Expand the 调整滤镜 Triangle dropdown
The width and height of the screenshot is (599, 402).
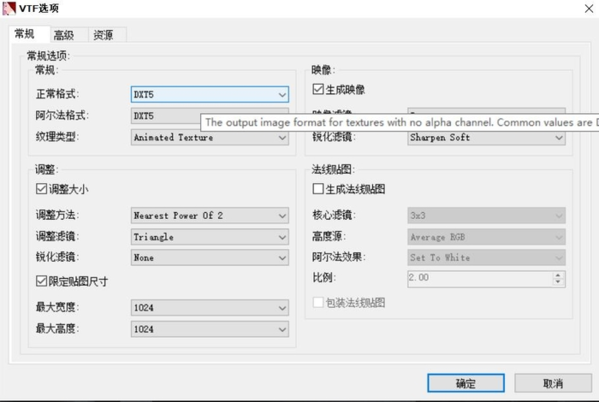point(210,237)
